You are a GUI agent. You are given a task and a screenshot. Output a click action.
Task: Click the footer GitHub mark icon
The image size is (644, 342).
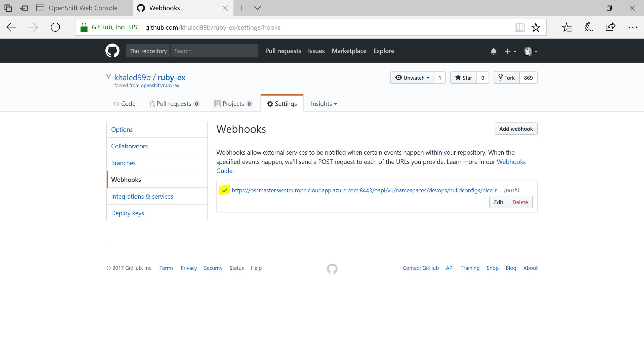click(x=332, y=269)
